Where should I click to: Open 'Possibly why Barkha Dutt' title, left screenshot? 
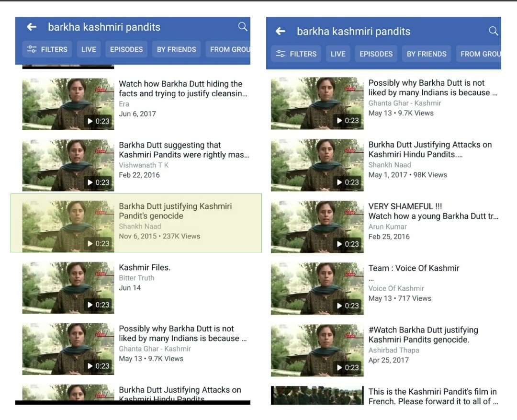183,333
